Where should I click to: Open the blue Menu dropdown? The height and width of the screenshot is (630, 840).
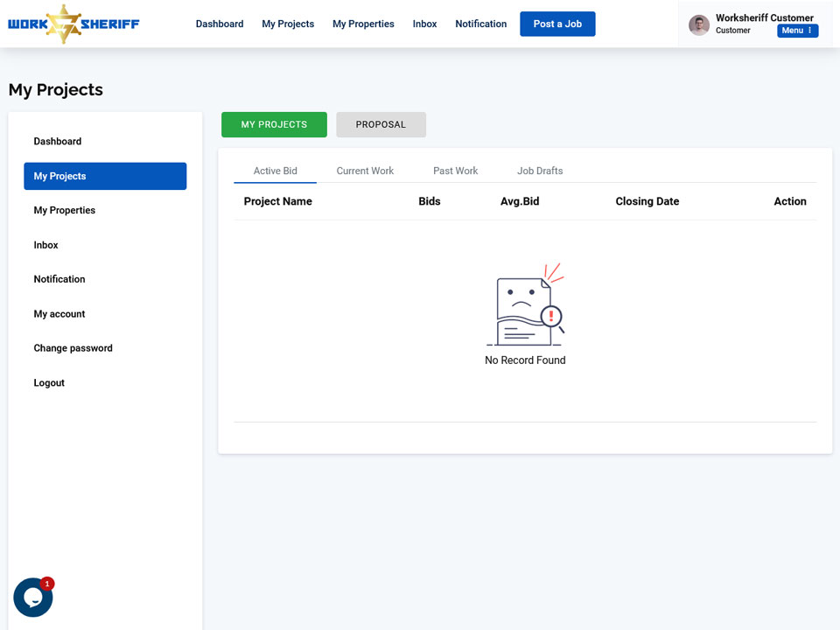point(797,31)
